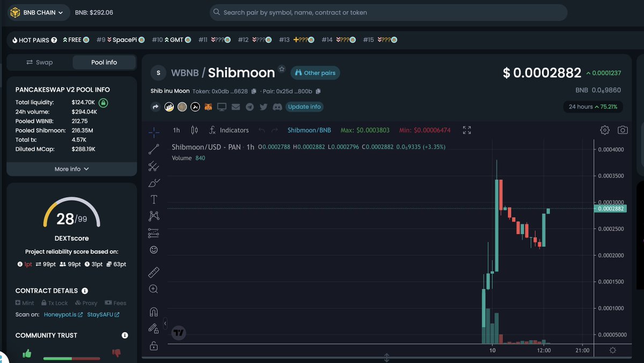Open the project email envelope icon
Image resolution: width=644 pixels, height=363 pixels.
tap(236, 107)
